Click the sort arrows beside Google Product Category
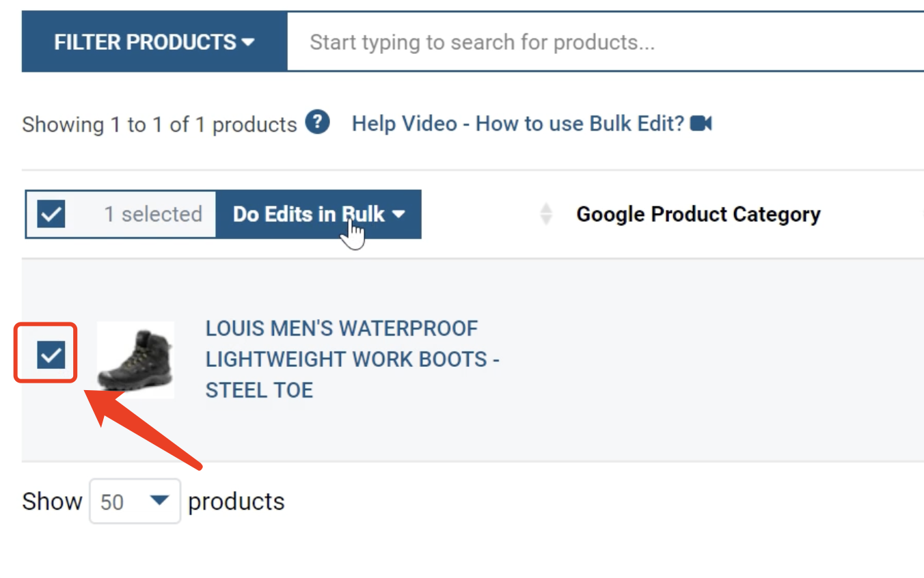The image size is (924, 578). click(x=545, y=215)
